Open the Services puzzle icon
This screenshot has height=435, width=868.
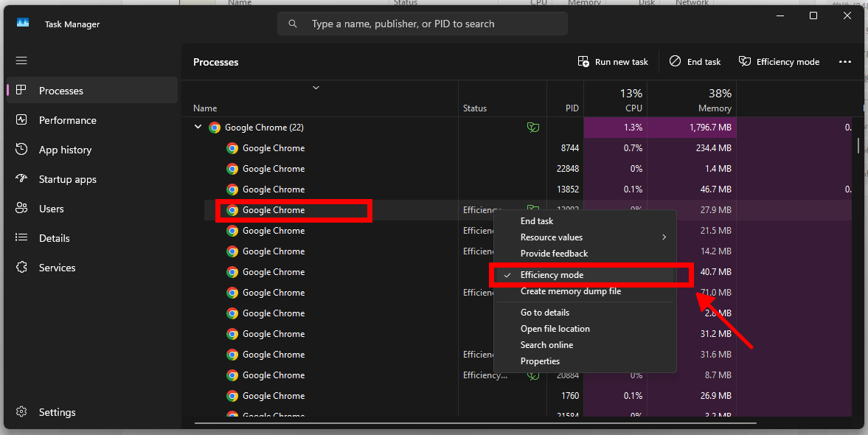[21, 268]
